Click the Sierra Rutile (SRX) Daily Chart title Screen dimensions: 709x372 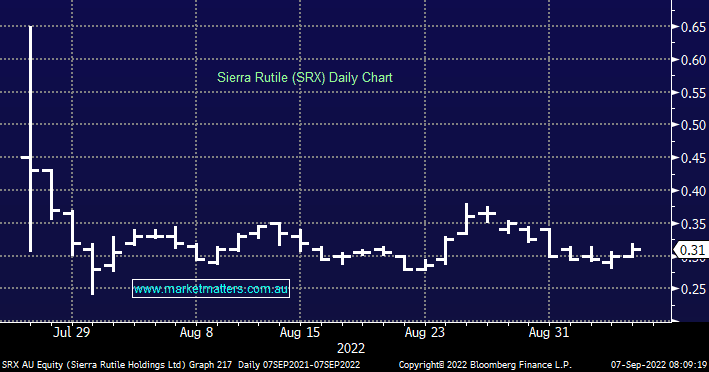(305, 77)
